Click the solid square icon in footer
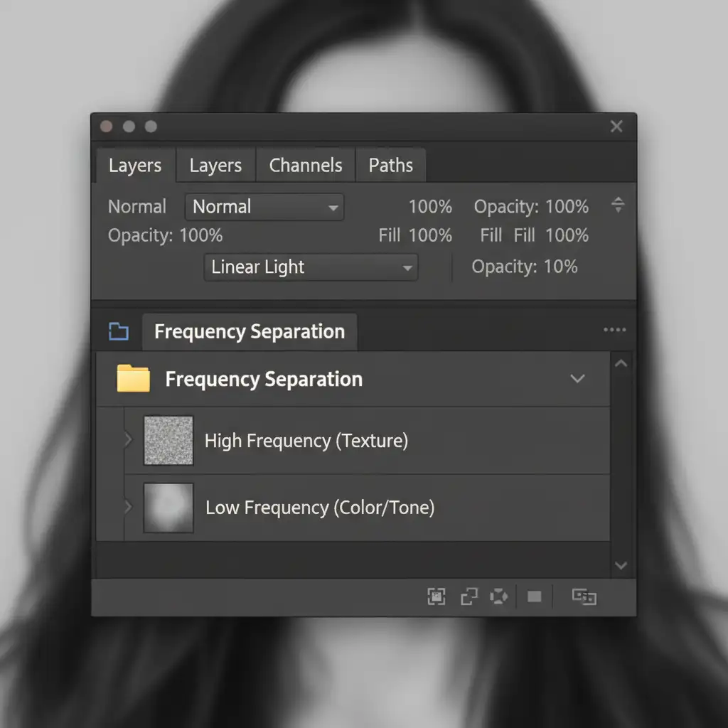Image resolution: width=728 pixels, height=728 pixels. 535,597
